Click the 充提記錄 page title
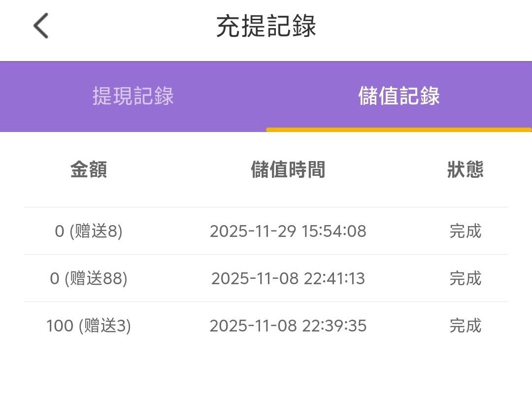Screen dimensions: 532x396 [266, 26]
